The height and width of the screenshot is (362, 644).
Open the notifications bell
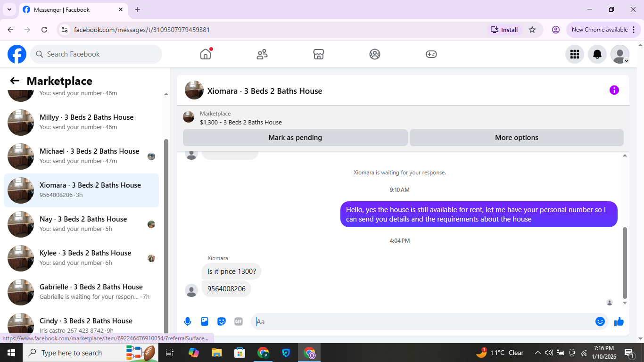597,54
